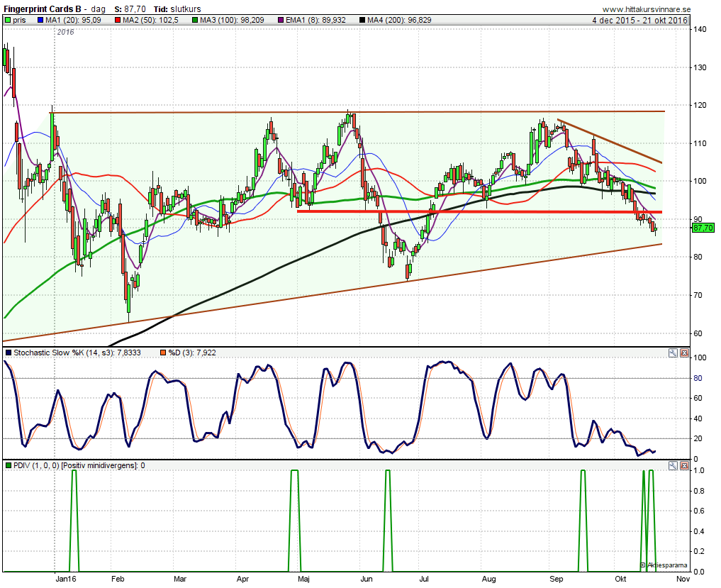Click the 2016 year marker label
The image size is (721, 588).
(x=65, y=32)
